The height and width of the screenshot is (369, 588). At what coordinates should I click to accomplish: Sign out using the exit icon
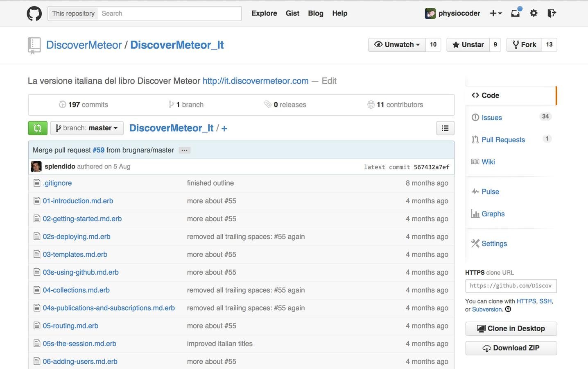[552, 13]
